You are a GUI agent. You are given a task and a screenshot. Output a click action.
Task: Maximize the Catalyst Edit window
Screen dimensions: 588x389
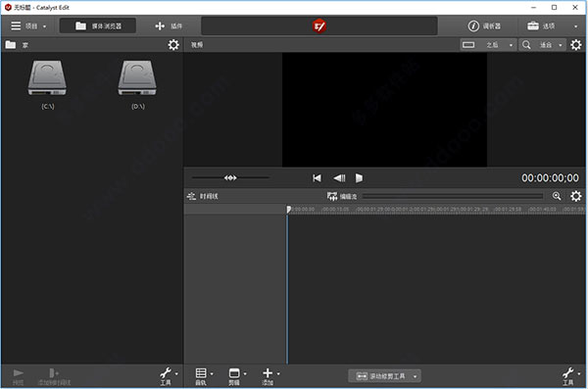(x=555, y=8)
